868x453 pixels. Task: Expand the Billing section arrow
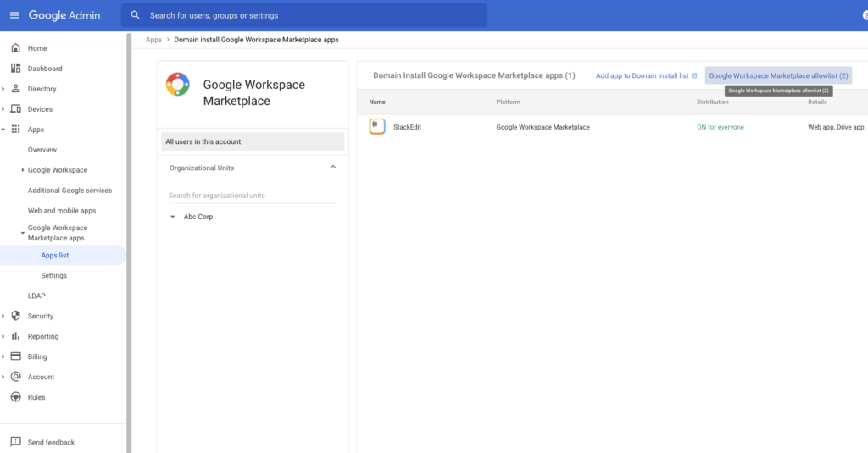point(3,356)
